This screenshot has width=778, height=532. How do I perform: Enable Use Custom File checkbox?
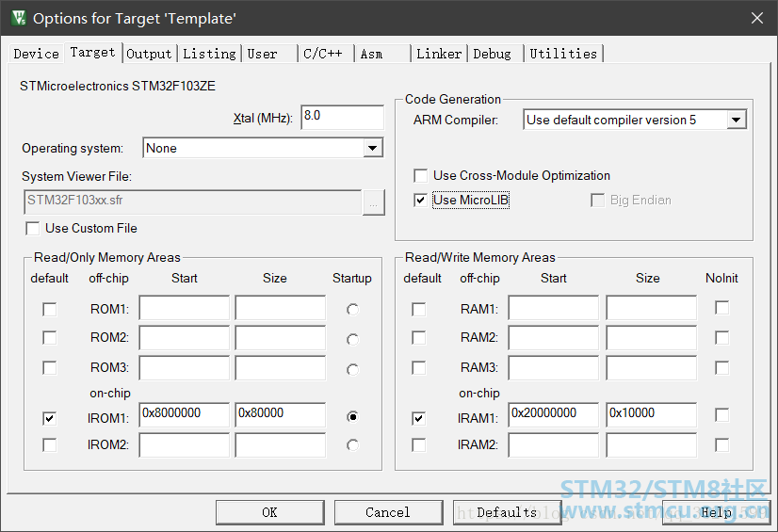pyautogui.click(x=33, y=229)
